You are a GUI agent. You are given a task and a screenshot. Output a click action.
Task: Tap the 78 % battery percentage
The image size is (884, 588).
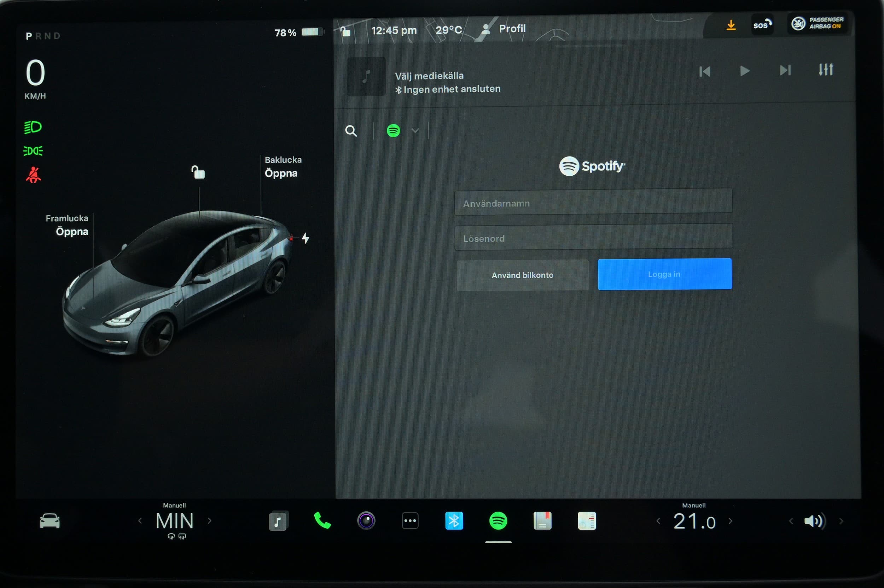coord(285,33)
